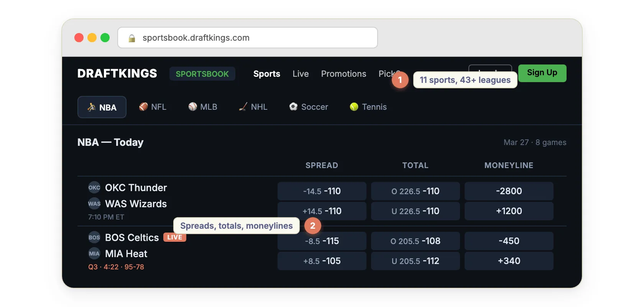The image size is (644, 307).
Task: Click the MIA team badge
Action: 94,254
